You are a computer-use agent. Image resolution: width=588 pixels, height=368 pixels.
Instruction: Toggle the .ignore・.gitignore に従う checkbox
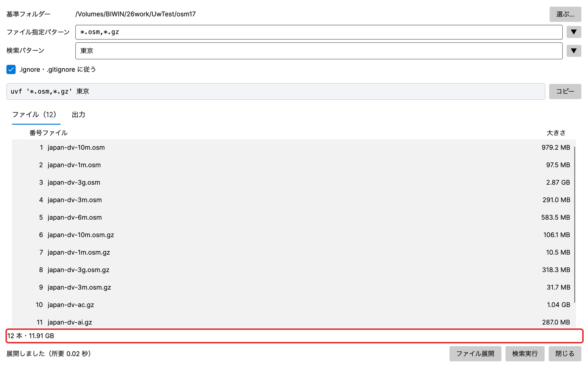(11, 69)
